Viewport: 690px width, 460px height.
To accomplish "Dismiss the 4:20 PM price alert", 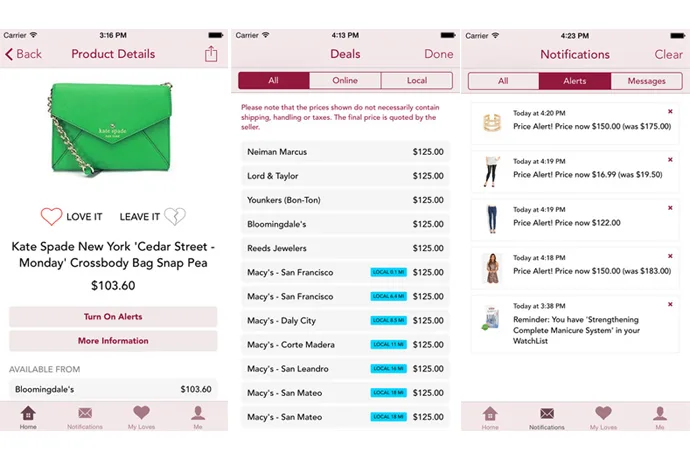I will tap(670, 112).
